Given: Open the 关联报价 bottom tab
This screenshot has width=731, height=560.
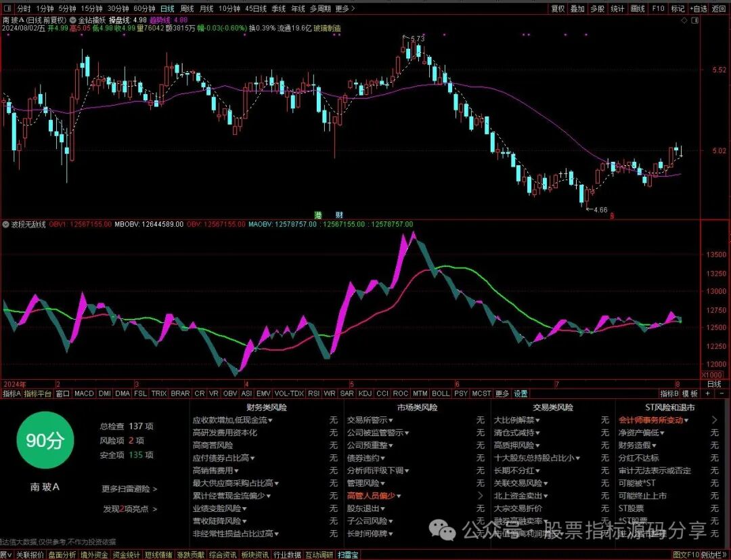Looking at the screenshot, I should click(30, 555).
